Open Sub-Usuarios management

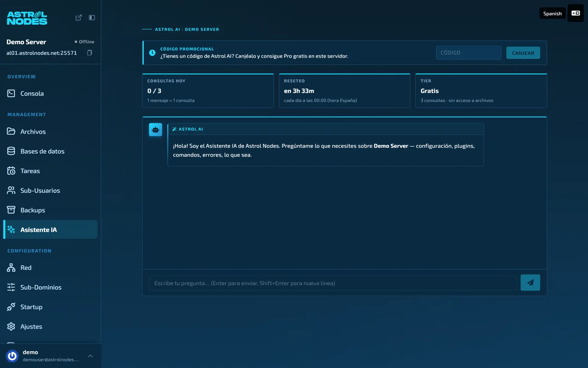(50, 190)
